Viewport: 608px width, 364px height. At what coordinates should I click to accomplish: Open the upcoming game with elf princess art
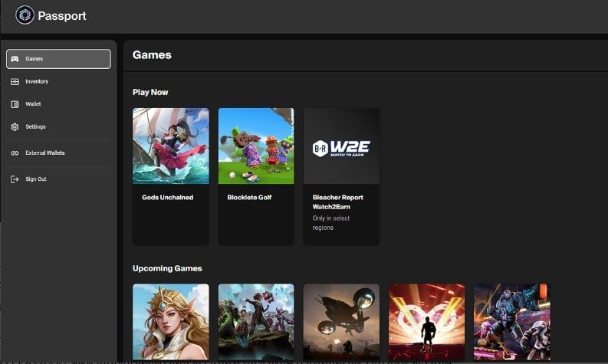(171, 322)
